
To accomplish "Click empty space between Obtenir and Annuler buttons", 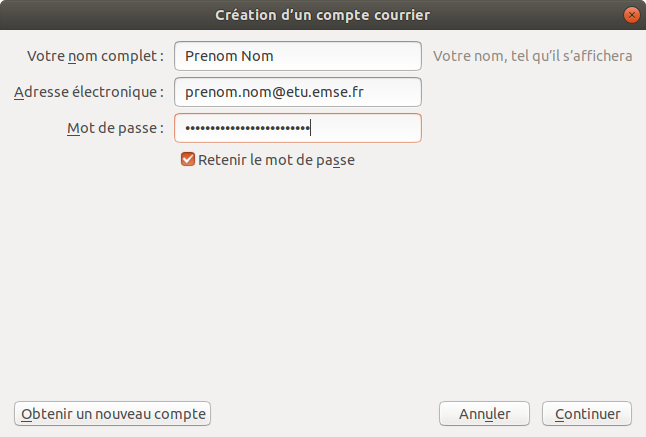I will tap(325, 413).
